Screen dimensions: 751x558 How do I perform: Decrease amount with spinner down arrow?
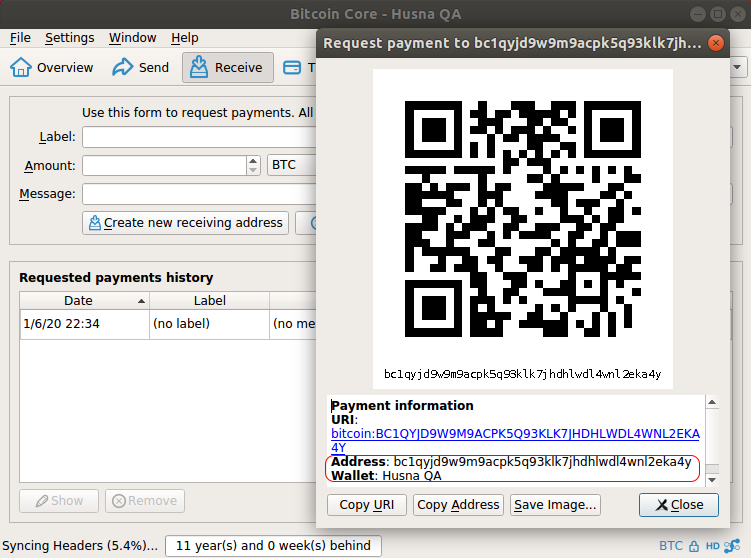pos(253,171)
